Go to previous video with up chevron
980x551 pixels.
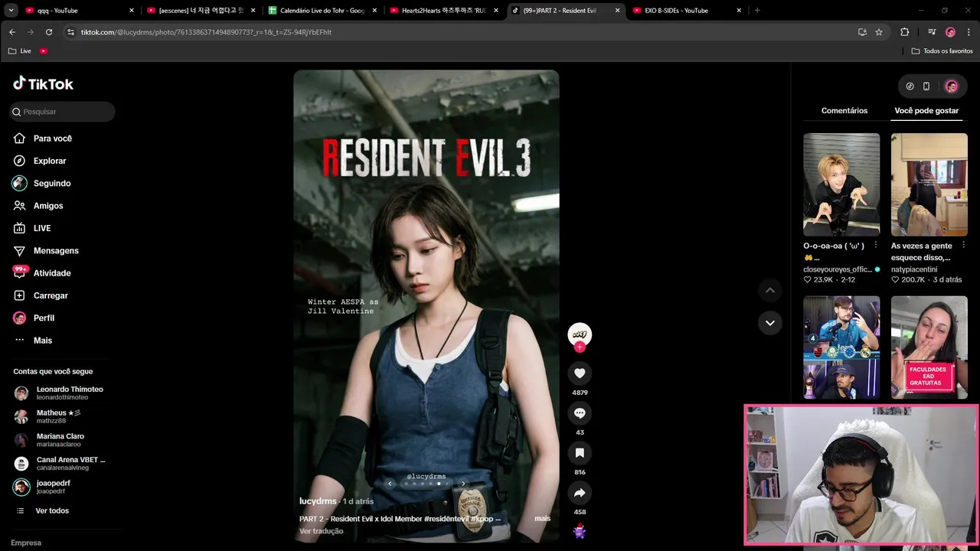[770, 290]
